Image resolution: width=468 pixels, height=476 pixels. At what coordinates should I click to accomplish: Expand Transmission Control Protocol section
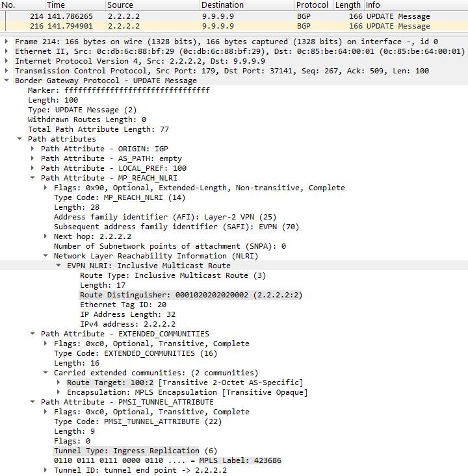tap(6, 71)
